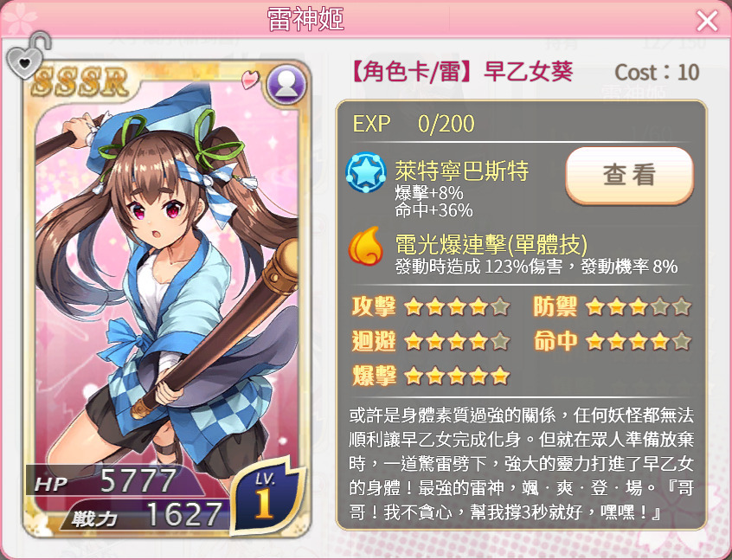Select the character card artwork
732x560 pixels.
pos(167,299)
